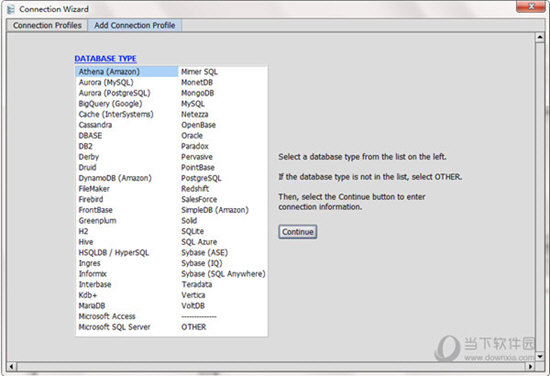Click the Connection Wizard title bar icon
Screen dimensions: 550x376
[x=11, y=9]
